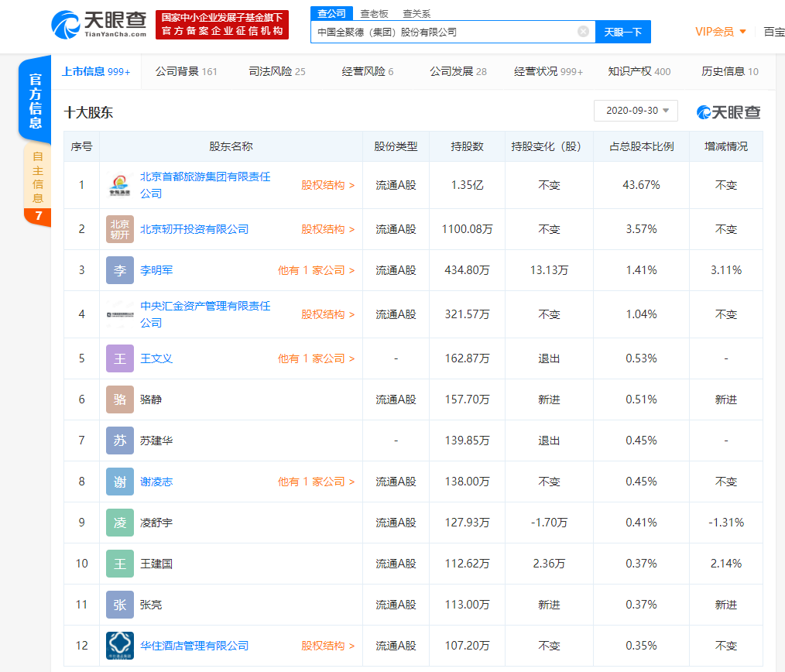Click the 苏建华 shareholder name
The height and width of the screenshot is (672, 785).
pos(156,441)
